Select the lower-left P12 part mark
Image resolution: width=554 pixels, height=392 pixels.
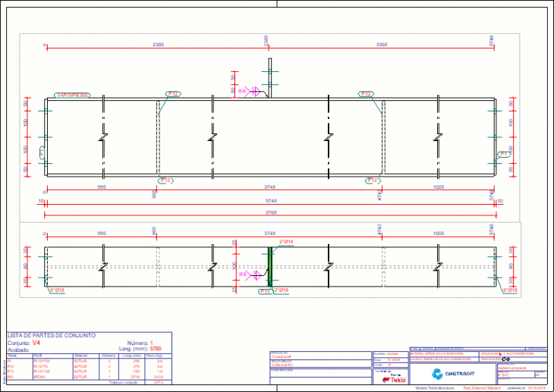point(165,180)
